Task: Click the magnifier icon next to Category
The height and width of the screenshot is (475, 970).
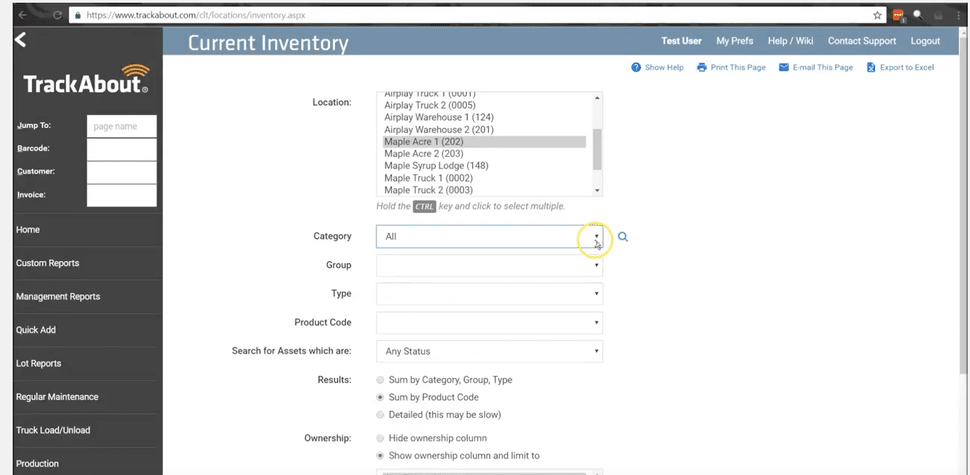Action: click(623, 237)
